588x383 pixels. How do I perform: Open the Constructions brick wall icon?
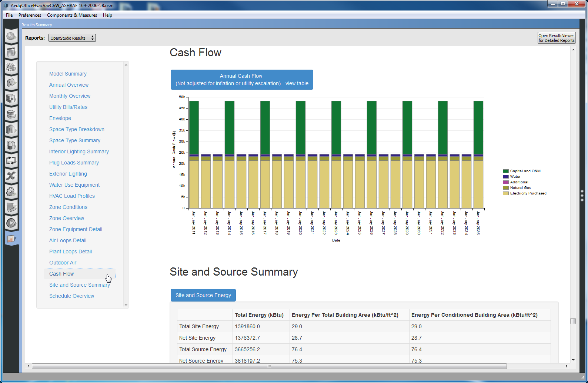coord(11,67)
